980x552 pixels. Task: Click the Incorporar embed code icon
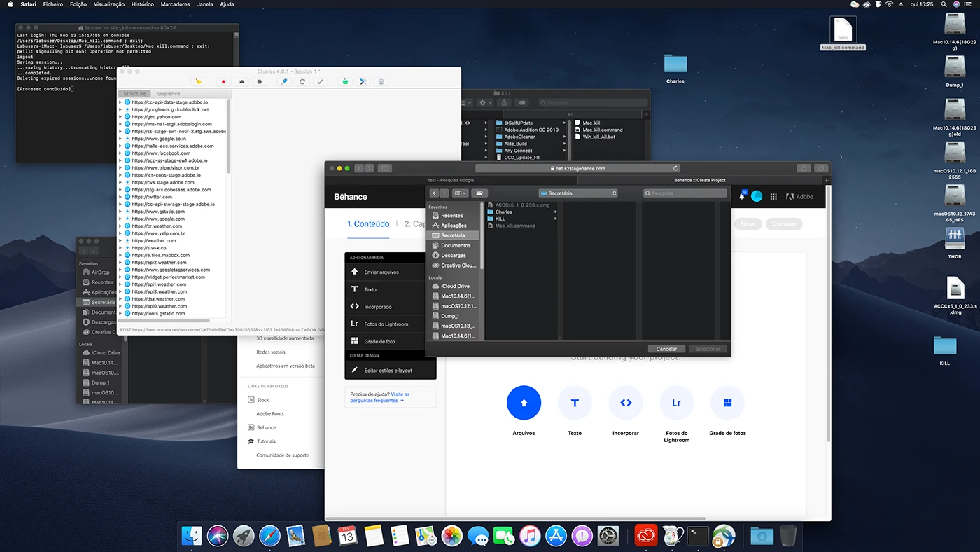(626, 403)
